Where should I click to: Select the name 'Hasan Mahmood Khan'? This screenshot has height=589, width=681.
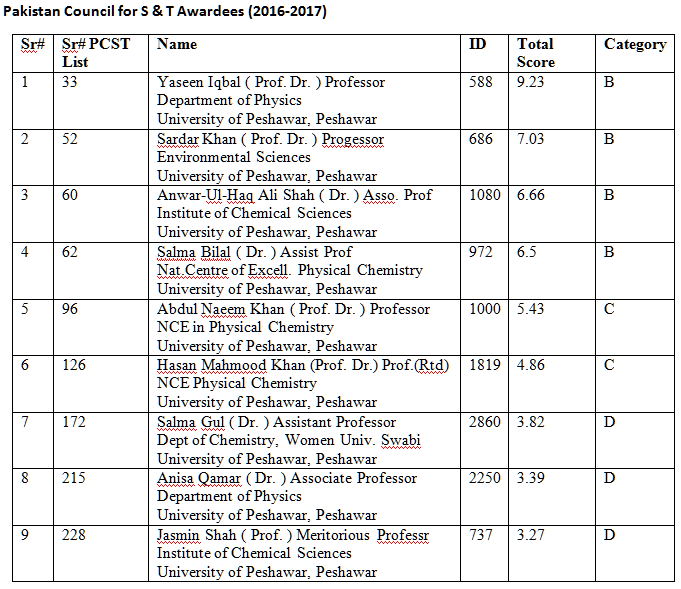click(x=231, y=365)
